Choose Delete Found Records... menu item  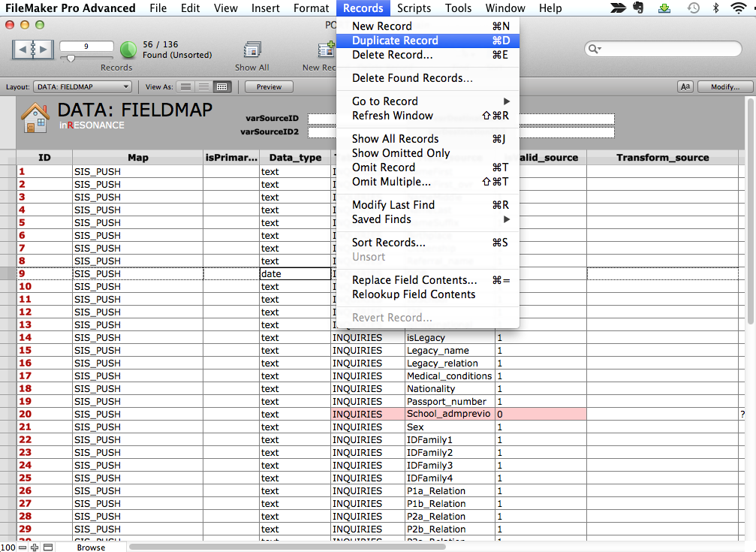pyautogui.click(x=428, y=78)
